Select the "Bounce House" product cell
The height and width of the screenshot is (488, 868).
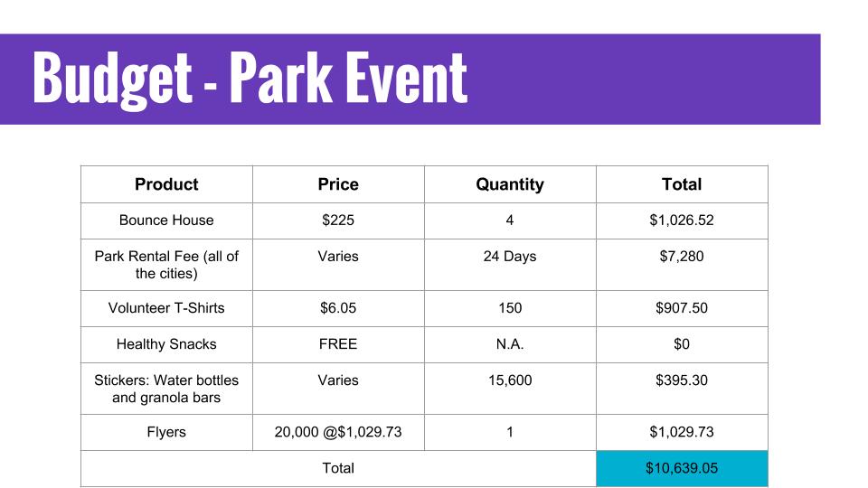pos(166,221)
